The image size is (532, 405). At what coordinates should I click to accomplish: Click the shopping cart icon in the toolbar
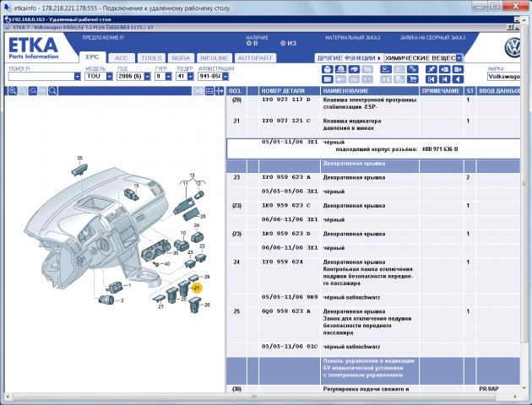[413, 79]
